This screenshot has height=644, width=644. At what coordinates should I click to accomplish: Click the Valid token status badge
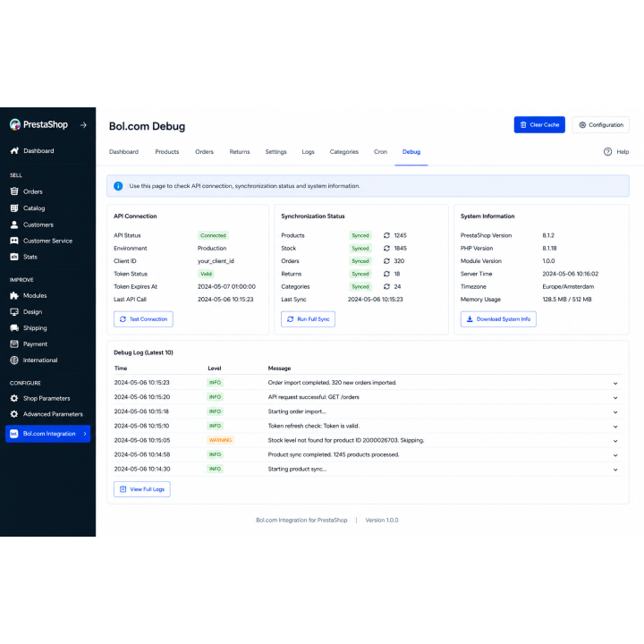pos(206,274)
